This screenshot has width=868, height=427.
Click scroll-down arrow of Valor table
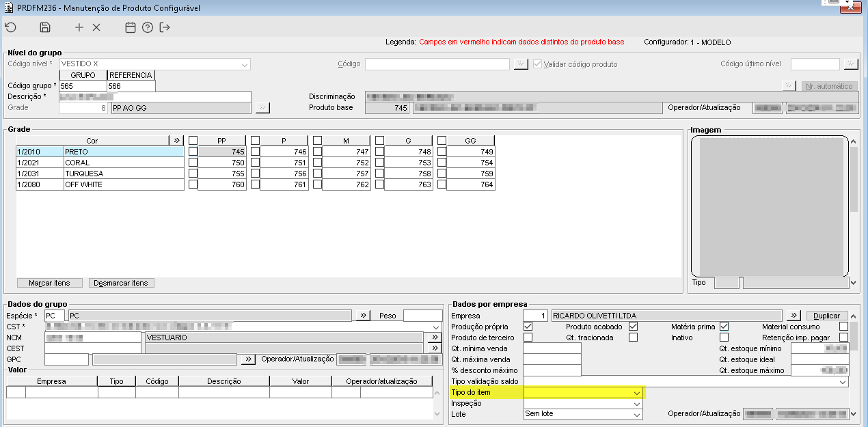(437, 414)
